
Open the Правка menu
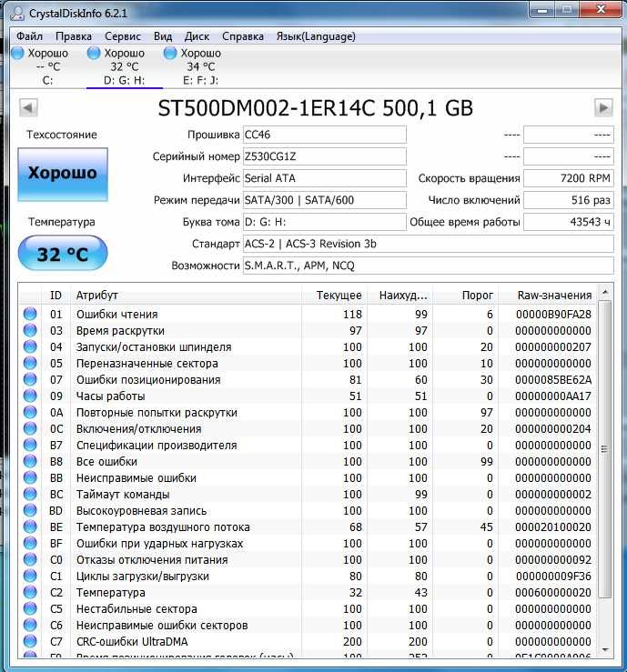pyautogui.click(x=74, y=36)
